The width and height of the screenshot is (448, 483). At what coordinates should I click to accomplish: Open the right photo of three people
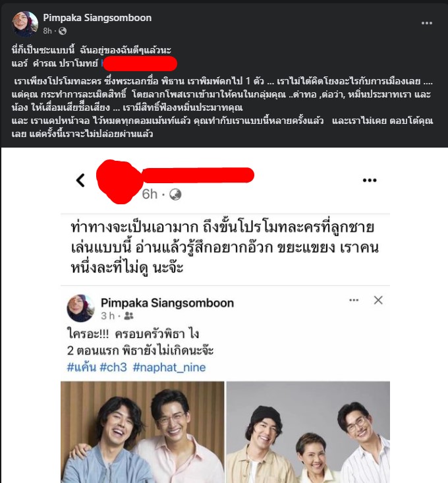308,432
